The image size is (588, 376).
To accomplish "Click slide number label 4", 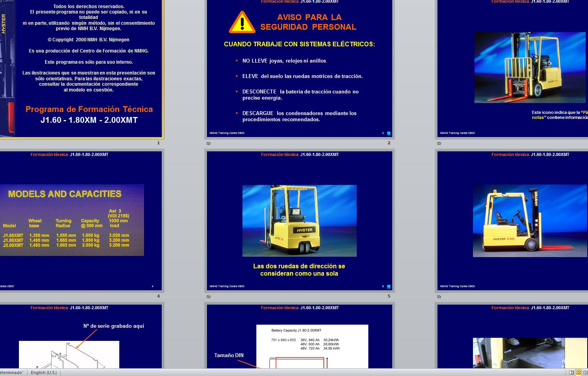I will [158, 296].
